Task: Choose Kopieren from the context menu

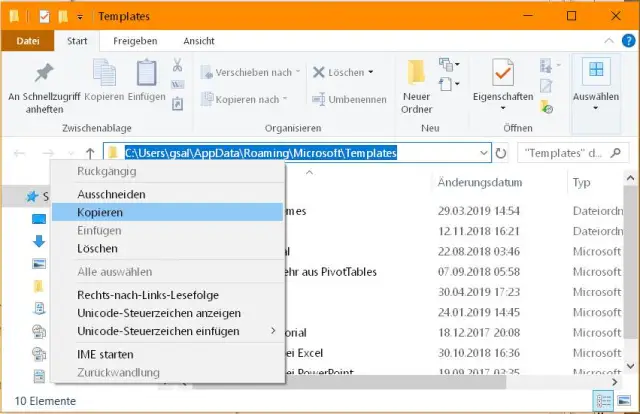Action: [x=167, y=212]
